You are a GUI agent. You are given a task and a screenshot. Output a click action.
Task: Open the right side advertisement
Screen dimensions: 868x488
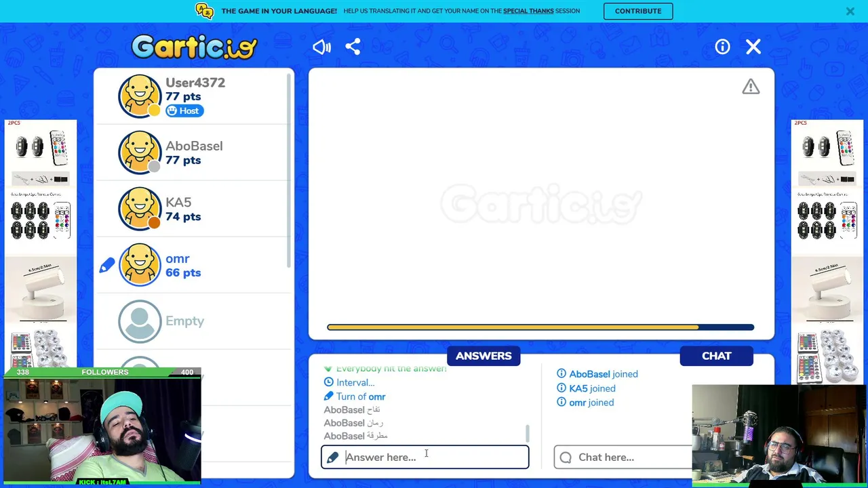click(x=827, y=251)
